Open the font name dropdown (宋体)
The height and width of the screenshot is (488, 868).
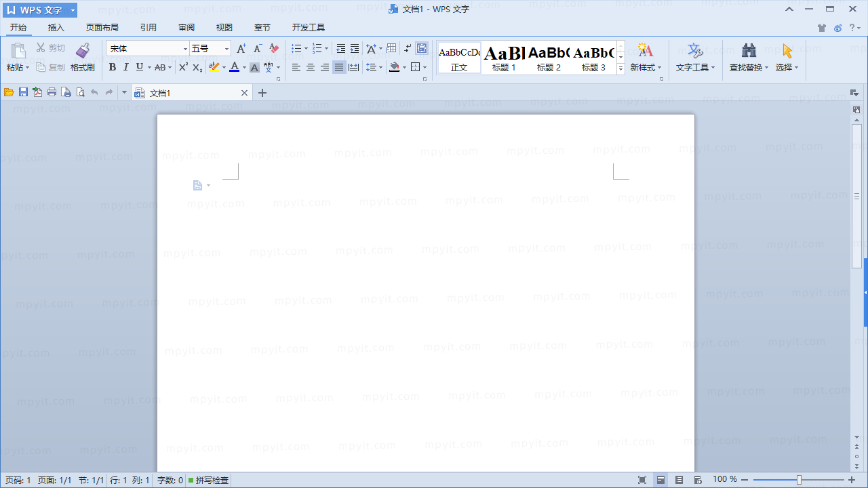point(185,49)
